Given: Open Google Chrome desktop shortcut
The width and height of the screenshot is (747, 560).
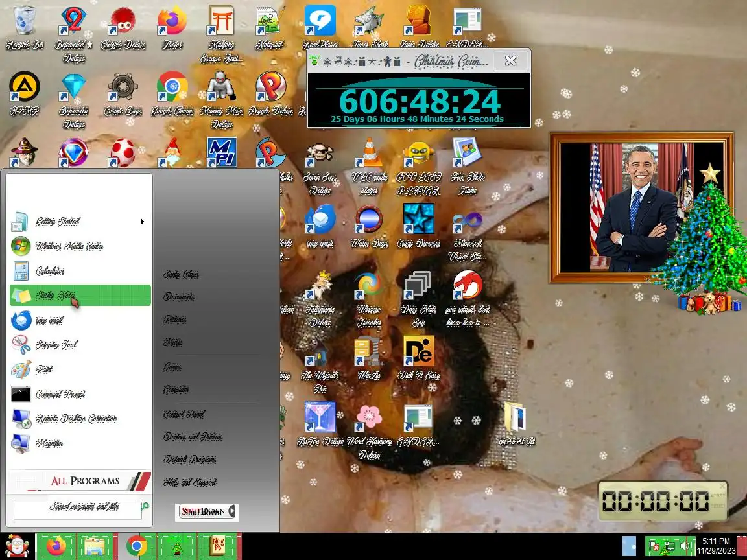Looking at the screenshot, I should tap(172, 94).
